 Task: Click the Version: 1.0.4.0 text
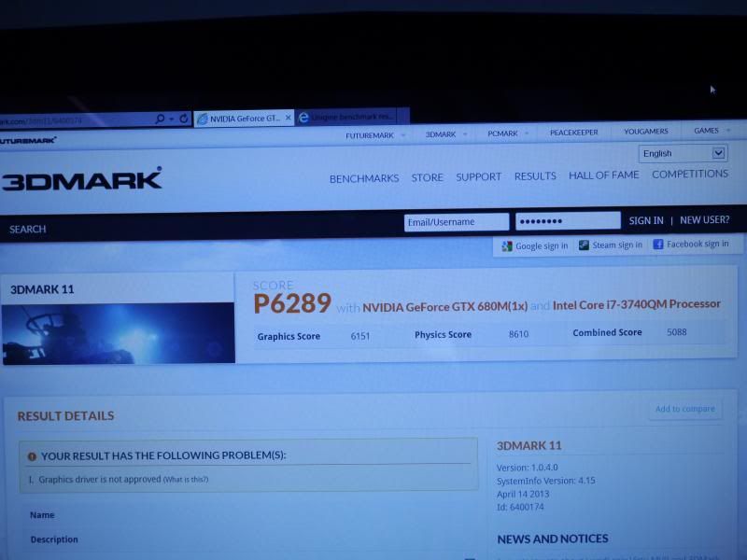pos(527,468)
